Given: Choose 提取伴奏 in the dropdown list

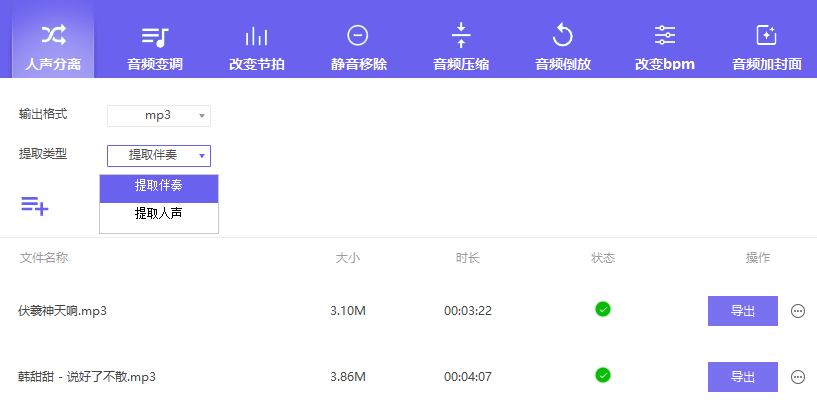Looking at the screenshot, I should point(159,186).
